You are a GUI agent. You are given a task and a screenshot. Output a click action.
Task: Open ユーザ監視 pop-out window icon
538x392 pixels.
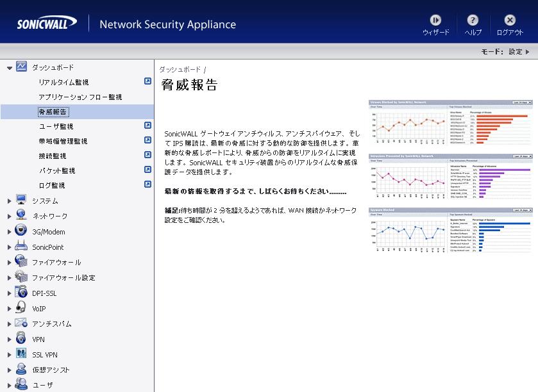coord(147,126)
